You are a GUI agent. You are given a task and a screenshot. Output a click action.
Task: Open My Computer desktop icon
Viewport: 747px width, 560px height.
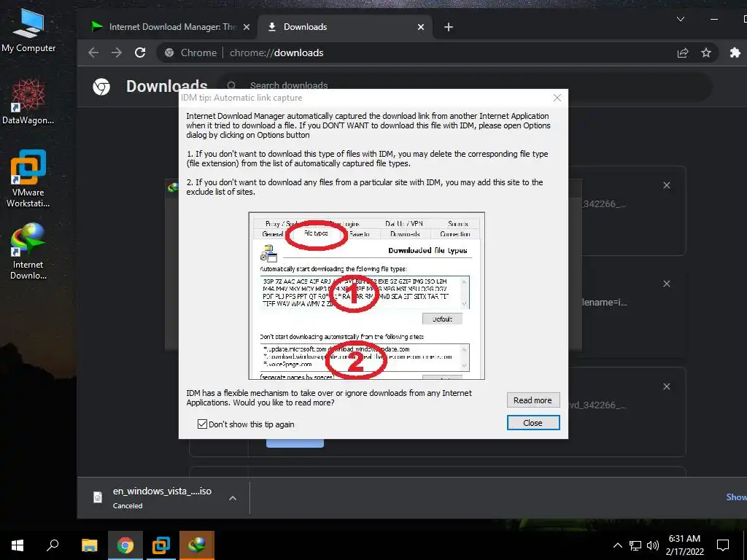point(28,31)
